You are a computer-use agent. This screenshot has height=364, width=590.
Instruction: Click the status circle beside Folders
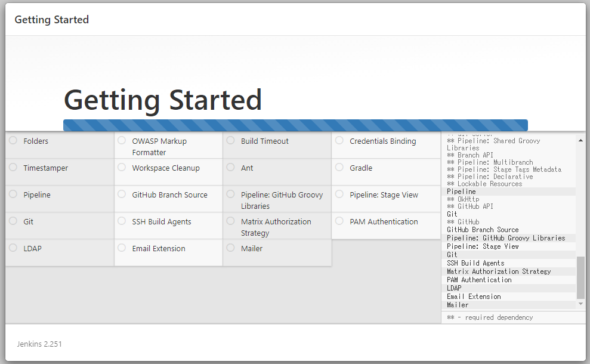13,140
